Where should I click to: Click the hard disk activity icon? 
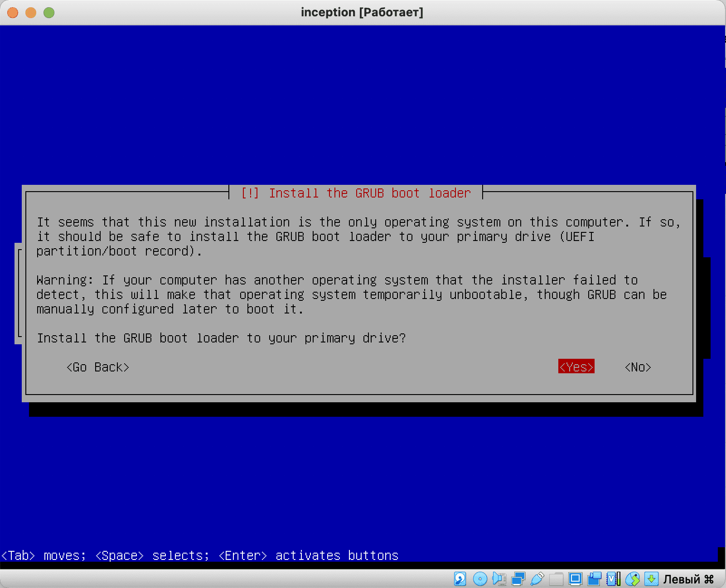coord(460,578)
